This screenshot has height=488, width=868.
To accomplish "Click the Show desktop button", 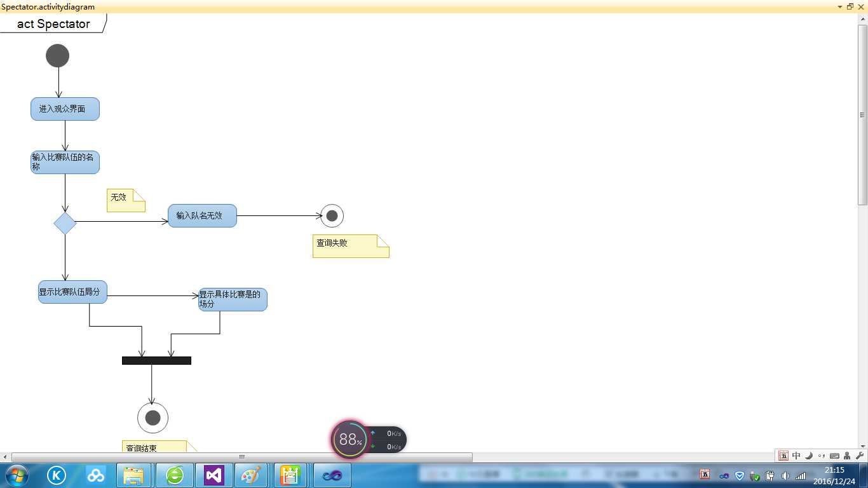I will click(x=864, y=475).
